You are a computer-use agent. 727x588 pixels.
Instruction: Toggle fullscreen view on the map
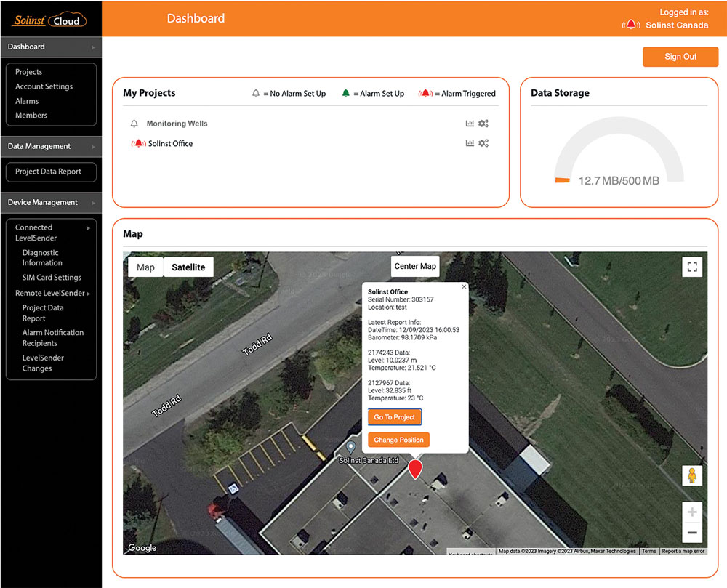[692, 267]
